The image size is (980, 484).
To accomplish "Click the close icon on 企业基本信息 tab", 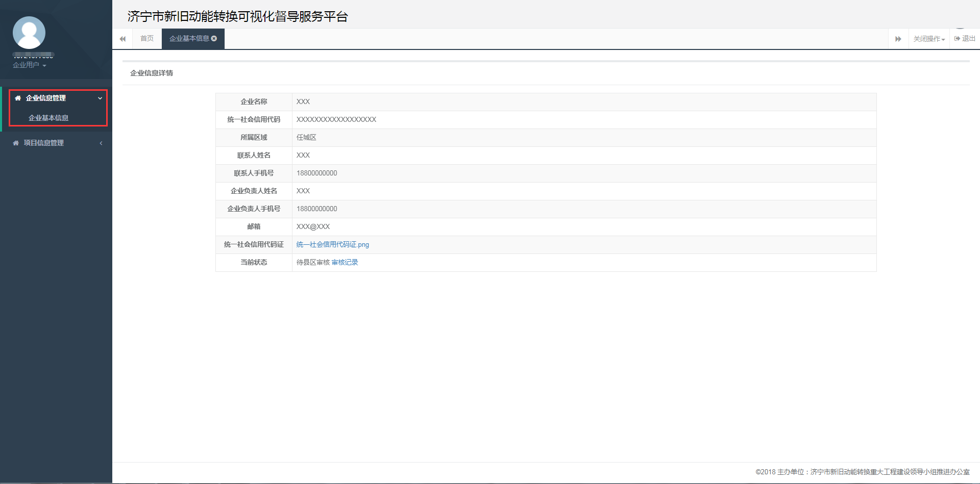I will pos(215,37).
